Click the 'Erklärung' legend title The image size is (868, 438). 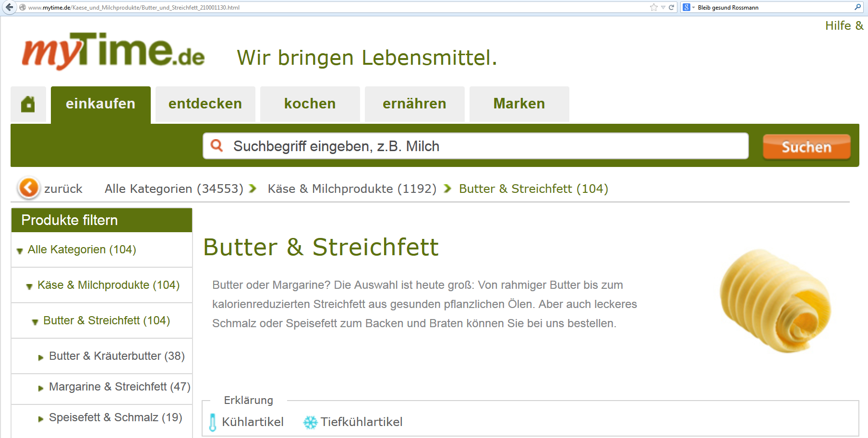[248, 400]
